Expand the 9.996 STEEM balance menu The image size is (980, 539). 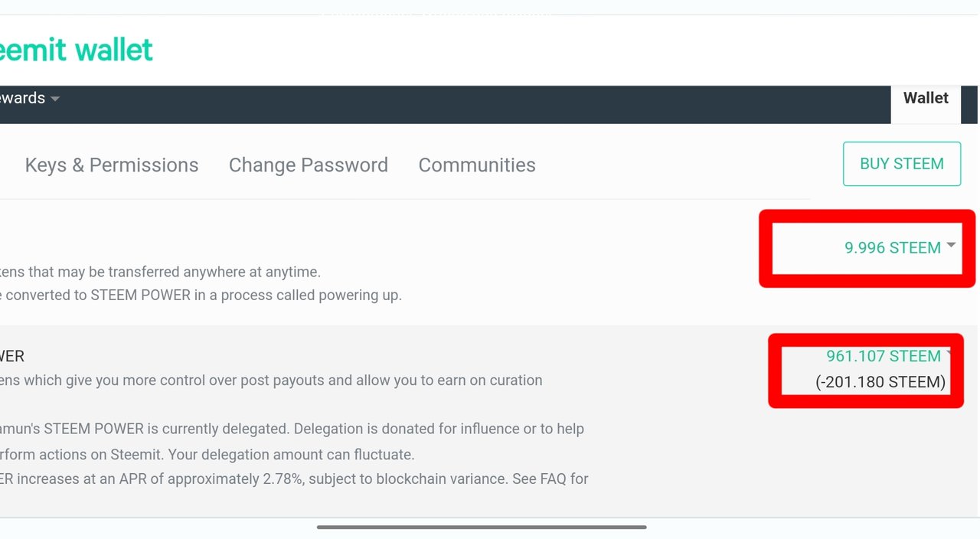click(x=892, y=248)
